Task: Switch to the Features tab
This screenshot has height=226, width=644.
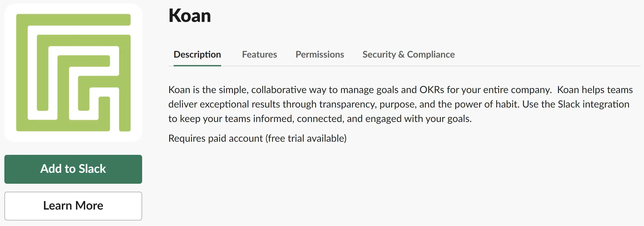Action: (259, 55)
